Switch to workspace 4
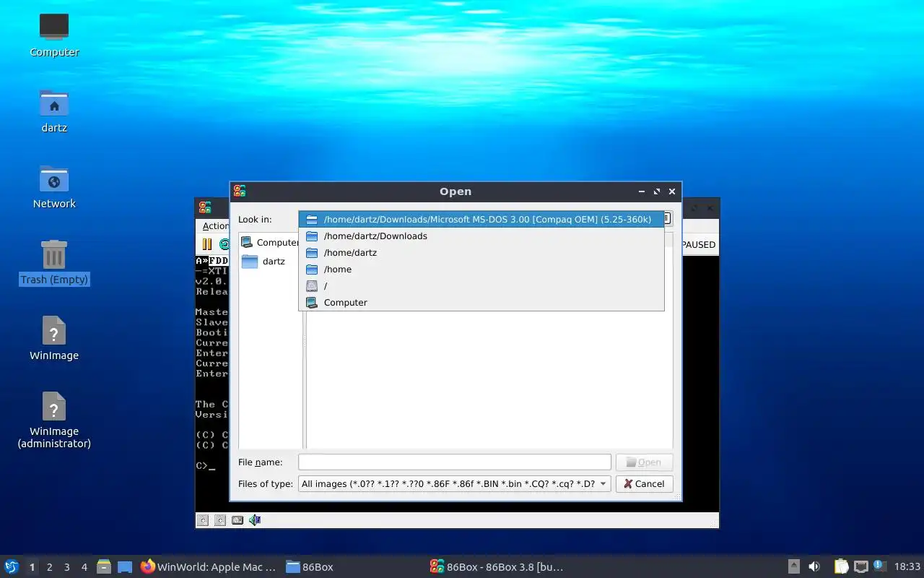The width and height of the screenshot is (924, 578). (x=84, y=567)
